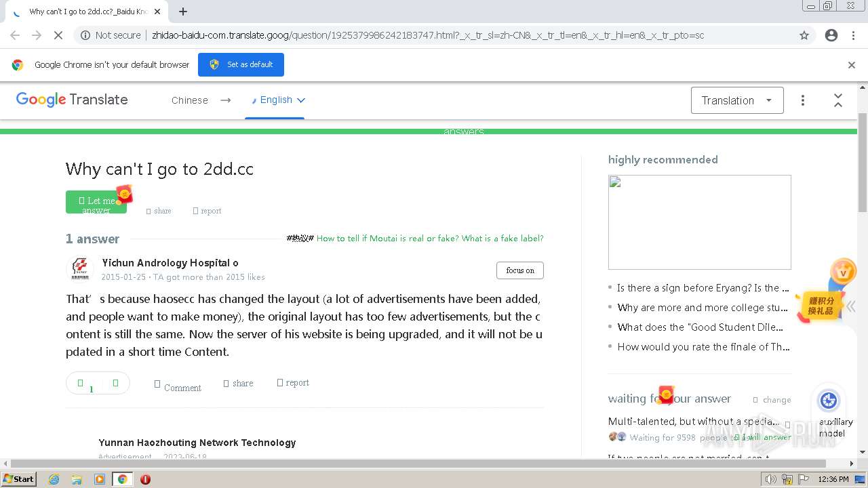This screenshot has height=488, width=868.
Task: Open the Windows Start menu
Action: [18, 479]
